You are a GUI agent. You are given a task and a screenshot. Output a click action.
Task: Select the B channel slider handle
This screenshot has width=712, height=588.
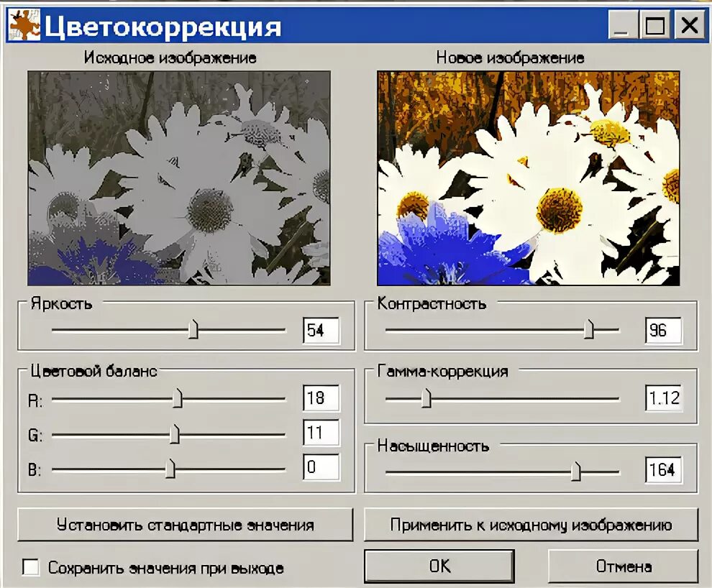pos(171,468)
